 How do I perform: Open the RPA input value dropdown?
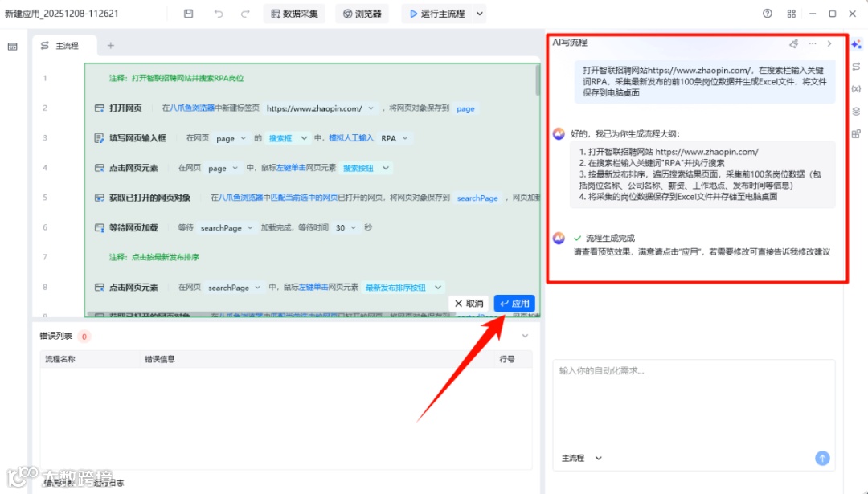pyautogui.click(x=404, y=138)
